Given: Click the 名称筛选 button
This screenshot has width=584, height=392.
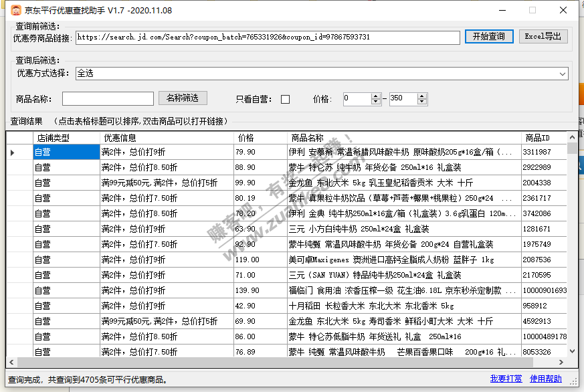Looking at the screenshot, I should pyautogui.click(x=183, y=98).
